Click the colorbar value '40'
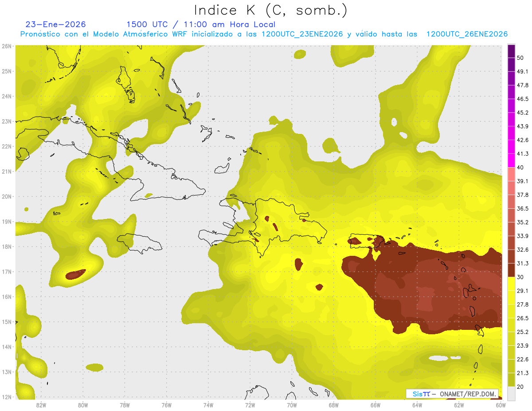532x411 pixels. coord(520,168)
